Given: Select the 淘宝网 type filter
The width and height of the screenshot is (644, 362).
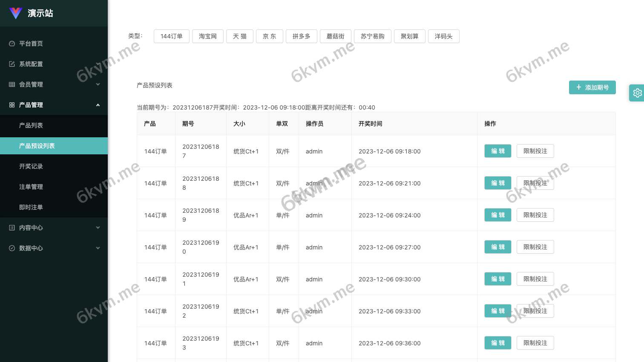Looking at the screenshot, I should [208, 36].
